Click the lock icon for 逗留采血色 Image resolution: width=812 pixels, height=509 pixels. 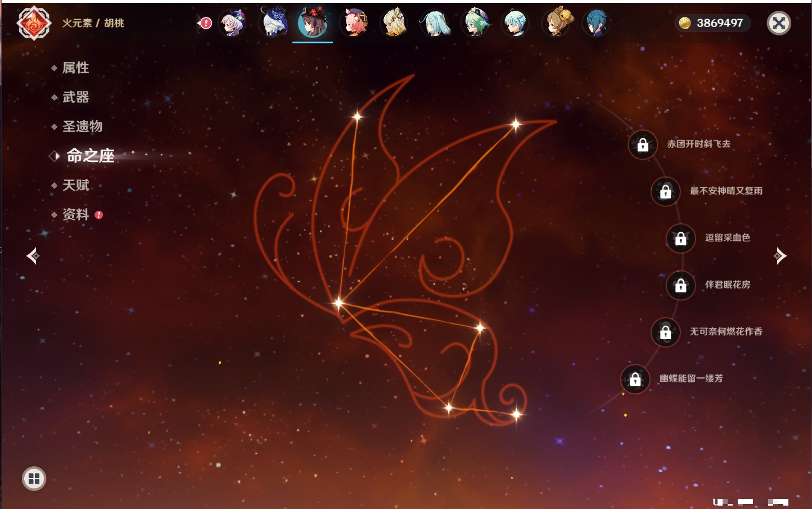pyautogui.click(x=681, y=238)
